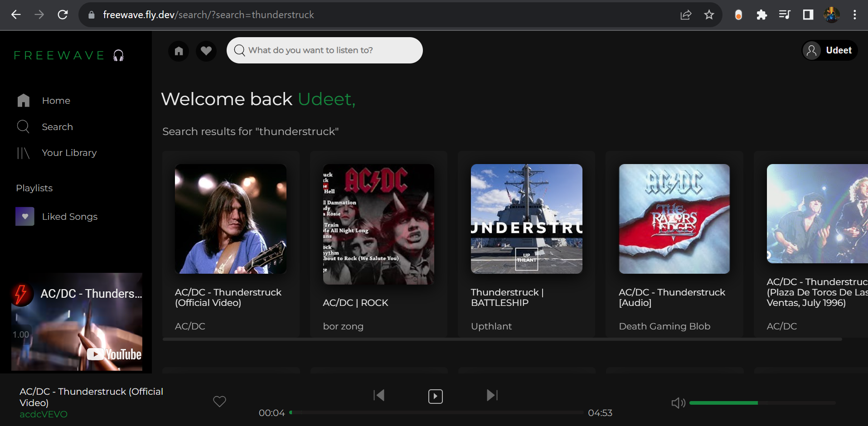Open the Chrome three-dot menu

pyautogui.click(x=855, y=15)
